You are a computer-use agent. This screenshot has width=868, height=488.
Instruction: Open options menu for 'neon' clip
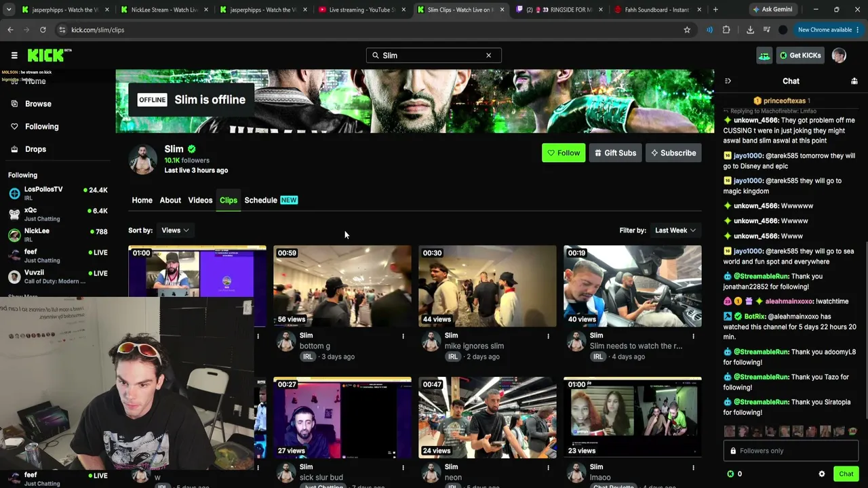click(x=548, y=468)
